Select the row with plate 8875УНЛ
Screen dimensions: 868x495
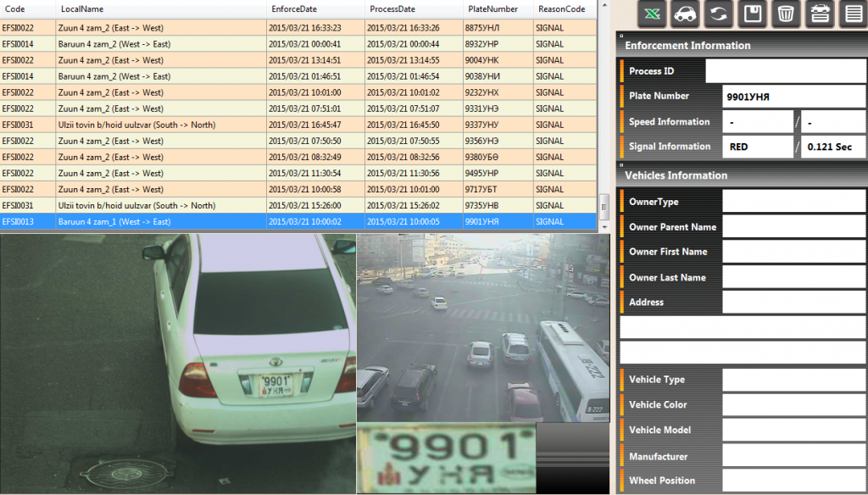point(297,28)
